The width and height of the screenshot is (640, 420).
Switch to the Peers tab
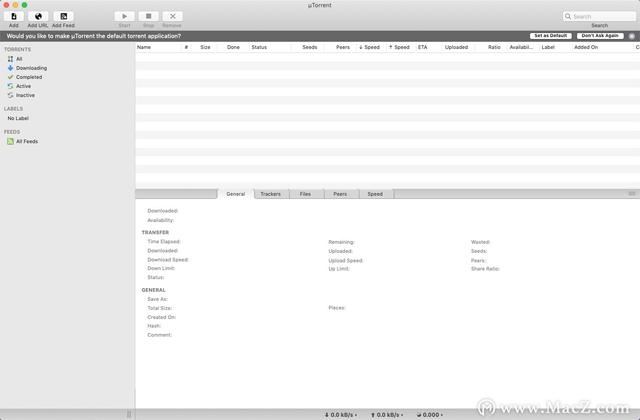340,194
